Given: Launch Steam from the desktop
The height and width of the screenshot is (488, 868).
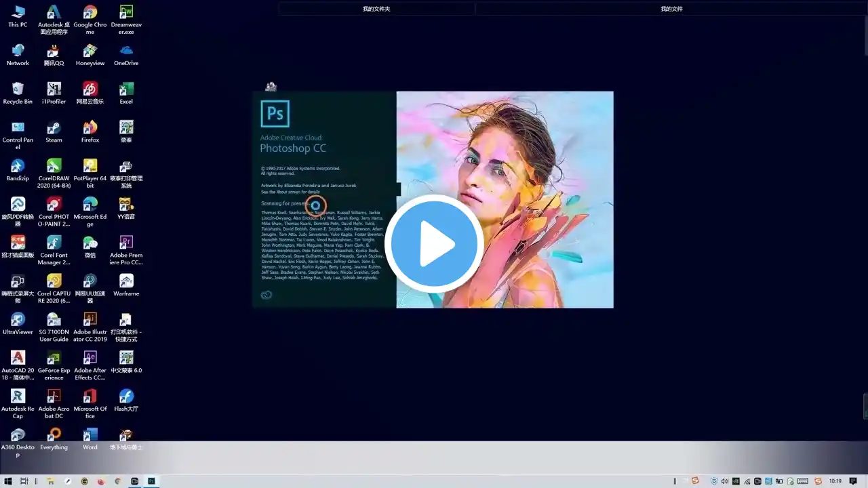Looking at the screenshot, I should (54, 131).
